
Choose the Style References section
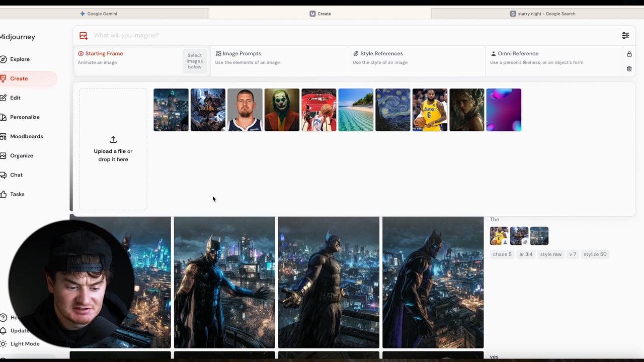pos(416,61)
